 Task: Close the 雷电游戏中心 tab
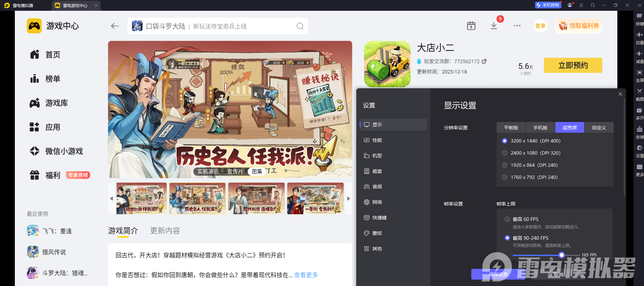[96, 5]
